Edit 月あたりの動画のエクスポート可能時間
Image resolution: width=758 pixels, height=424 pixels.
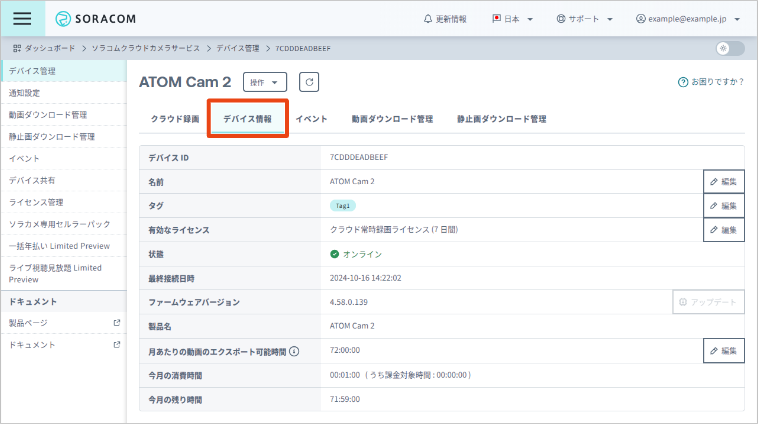click(x=724, y=351)
